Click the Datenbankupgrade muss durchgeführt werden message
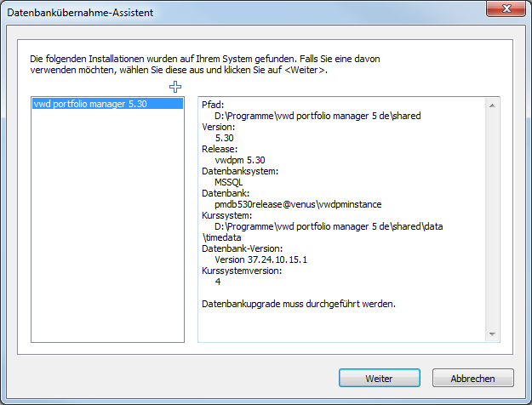This screenshot has height=405, width=532. point(299,303)
